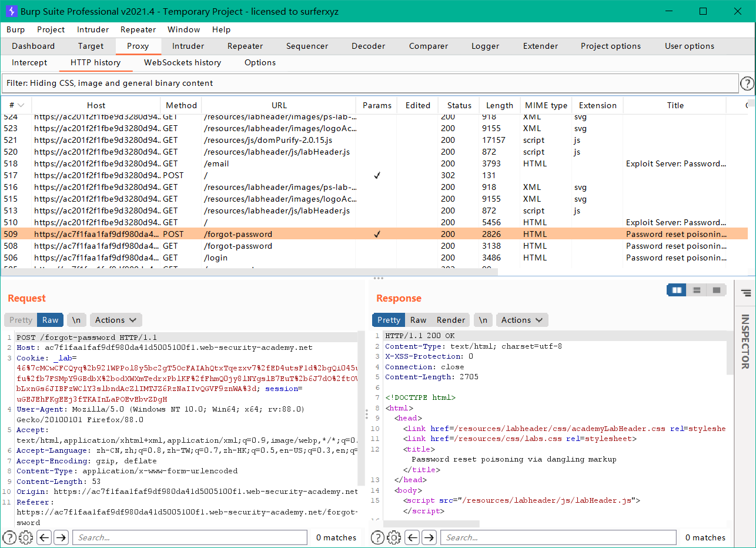Click the filter bar to edit filters
The image size is (756, 548).
[370, 83]
